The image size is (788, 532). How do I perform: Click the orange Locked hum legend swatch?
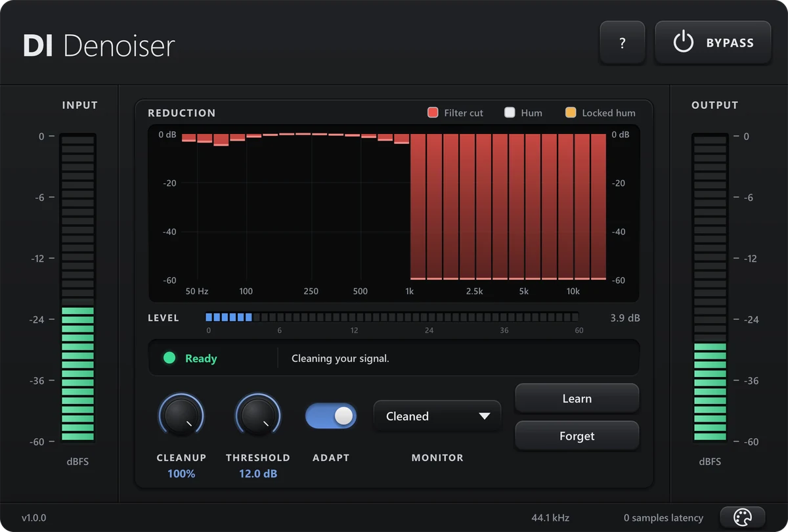pyautogui.click(x=571, y=112)
